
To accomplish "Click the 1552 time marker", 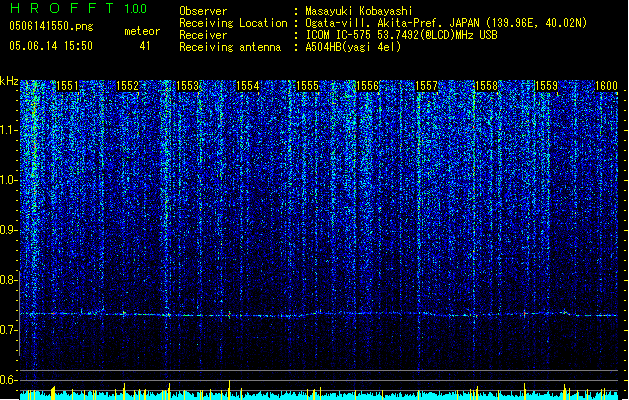I will coord(128,86).
